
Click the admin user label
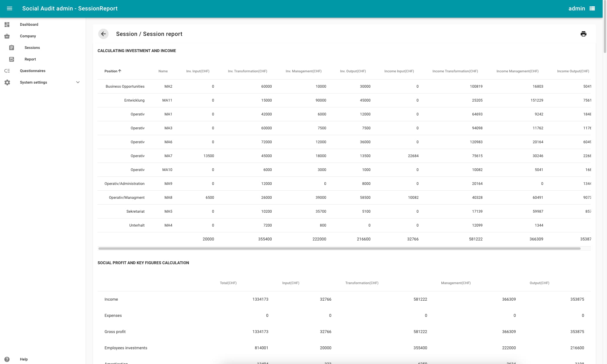577,8
